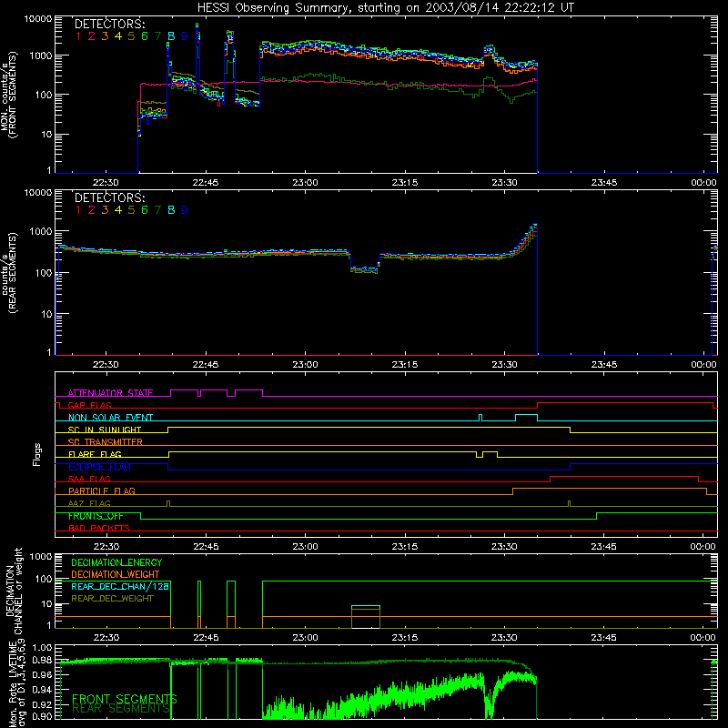
Task: Click the DETECTORS: legend heading in rear segments plot
Action: [x=109, y=197]
